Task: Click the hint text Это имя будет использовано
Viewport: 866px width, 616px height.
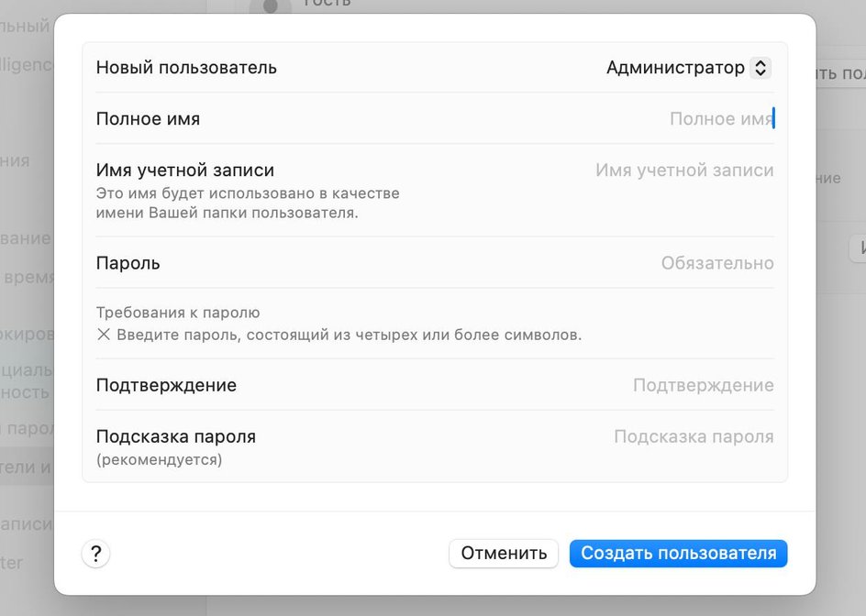Action: [x=205, y=193]
